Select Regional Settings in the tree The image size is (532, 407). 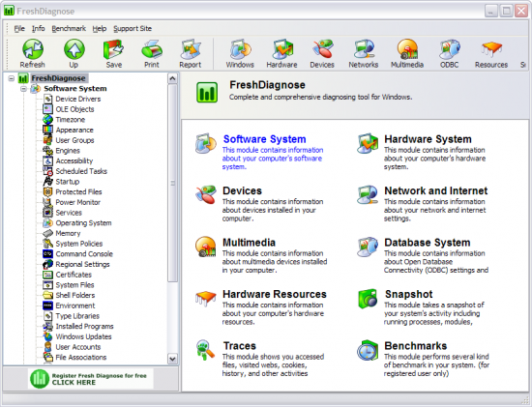pos(82,265)
